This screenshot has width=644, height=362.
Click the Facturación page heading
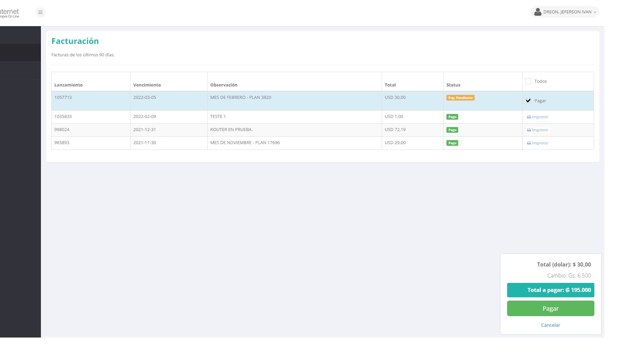click(75, 41)
